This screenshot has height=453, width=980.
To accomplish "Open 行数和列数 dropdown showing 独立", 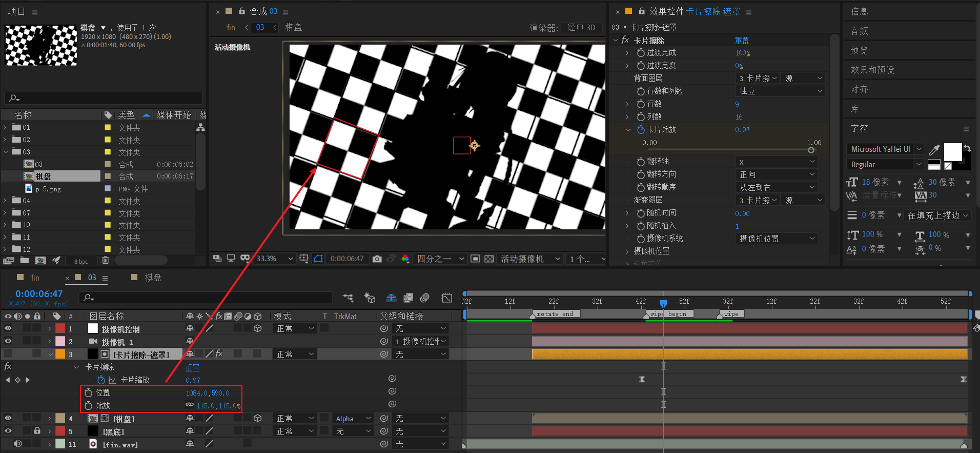I will click(x=780, y=91).
